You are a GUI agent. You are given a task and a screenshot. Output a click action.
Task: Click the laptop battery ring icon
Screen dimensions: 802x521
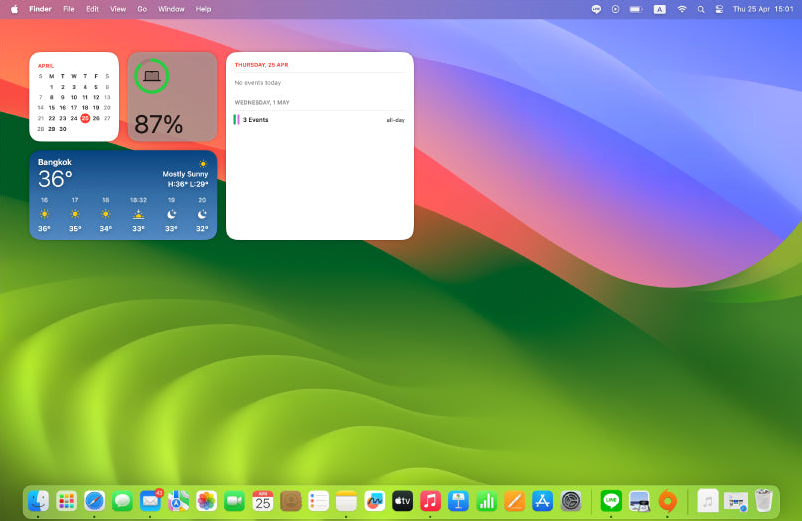(x=152, y=76)
